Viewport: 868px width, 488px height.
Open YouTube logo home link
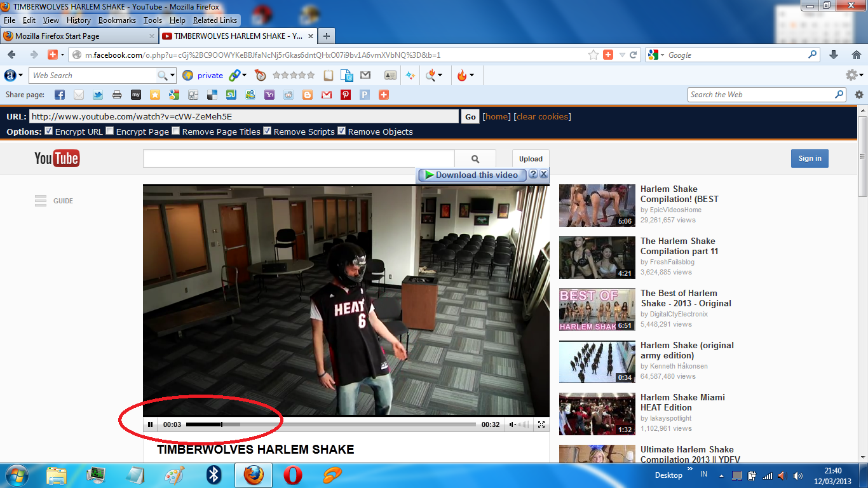57,158
